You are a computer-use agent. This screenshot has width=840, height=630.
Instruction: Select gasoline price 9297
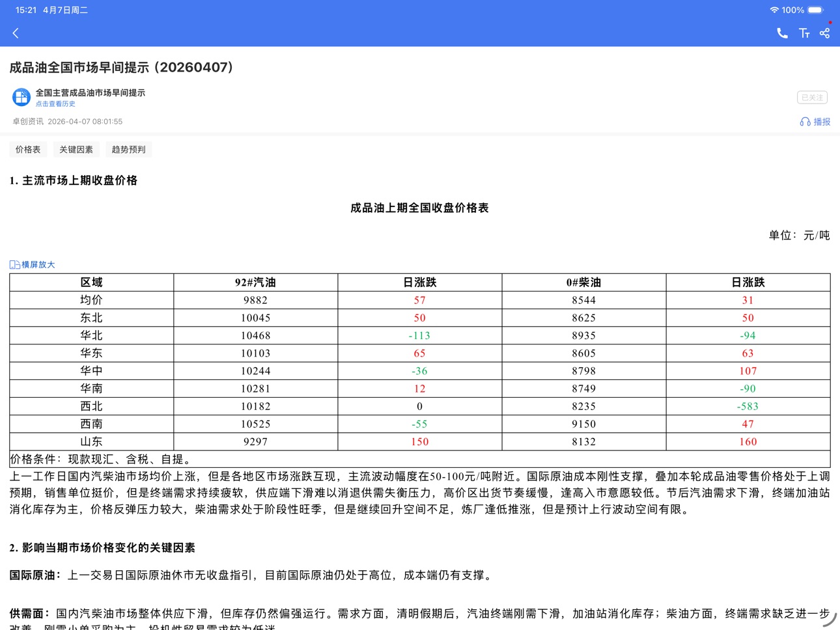[256, 441]
